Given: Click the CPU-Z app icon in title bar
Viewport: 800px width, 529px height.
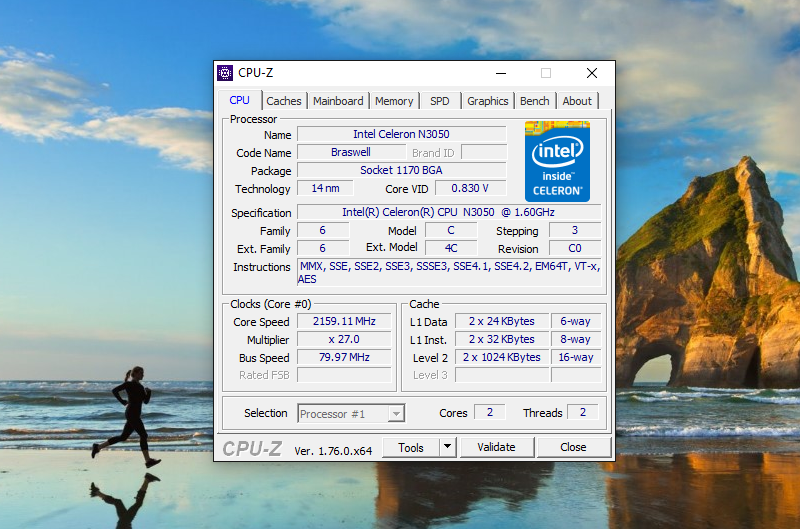Looking at the screenshot, I should click(x=225, y=73).
